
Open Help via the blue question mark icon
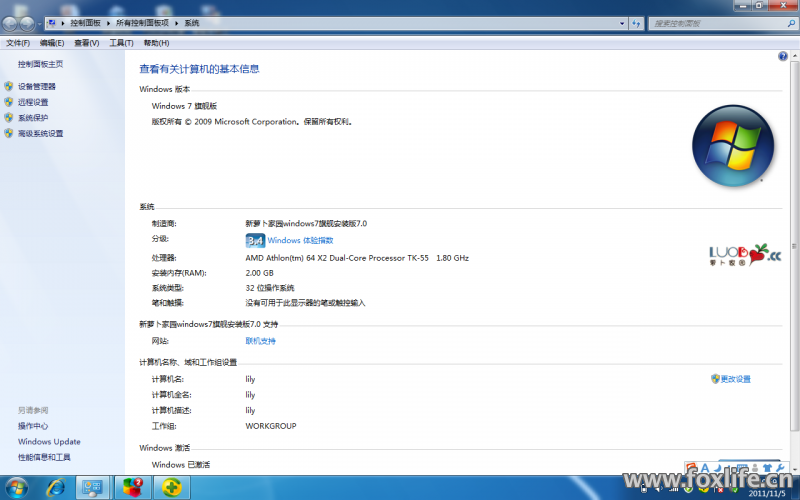click(x=783, y=56)
